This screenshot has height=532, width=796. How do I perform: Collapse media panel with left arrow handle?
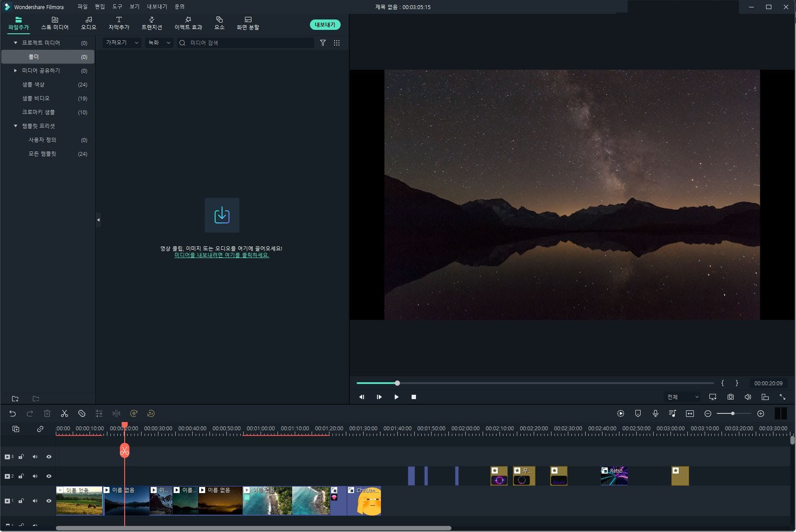coord(98,220)
